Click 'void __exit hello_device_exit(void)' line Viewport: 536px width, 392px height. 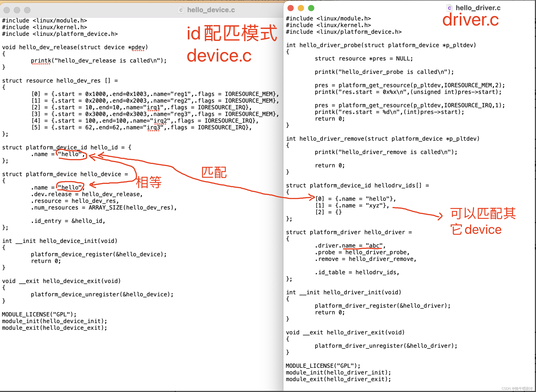click(61, 281)
